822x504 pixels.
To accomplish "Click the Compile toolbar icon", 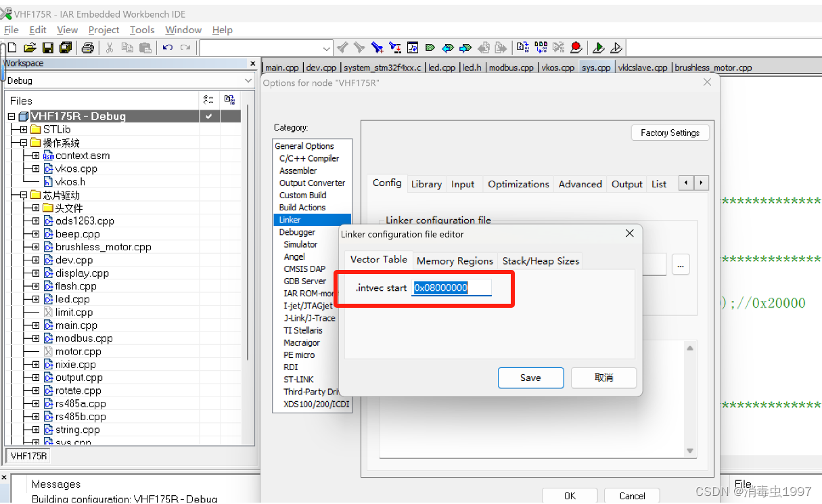I will (523, 47).
